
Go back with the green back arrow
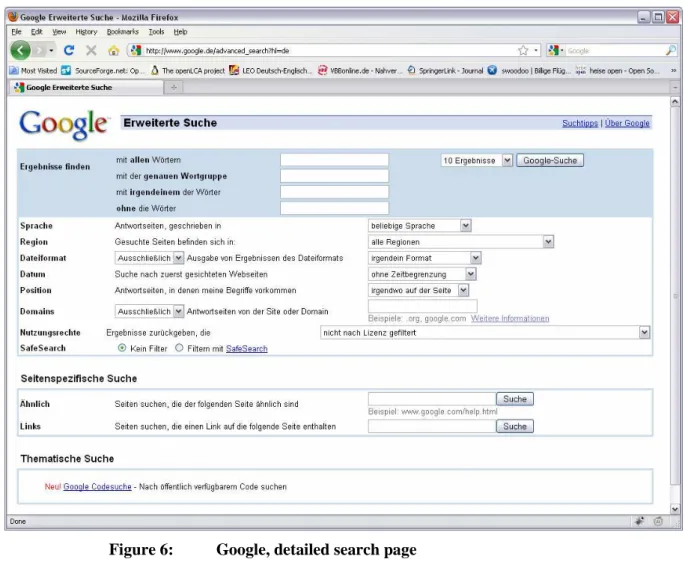pyautogui.click(x=20, y=51)
